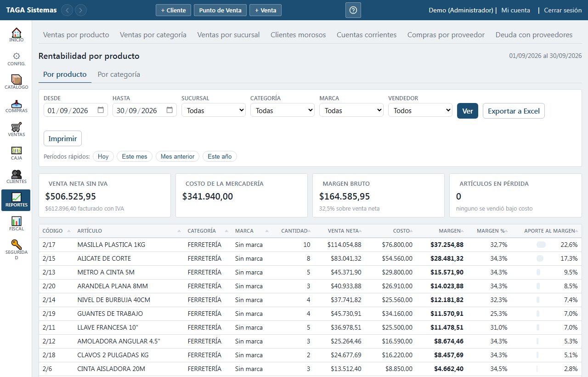Select the Por producto tab
The height and width of the screenshot is (377, 588).
[x=65, y=74]
